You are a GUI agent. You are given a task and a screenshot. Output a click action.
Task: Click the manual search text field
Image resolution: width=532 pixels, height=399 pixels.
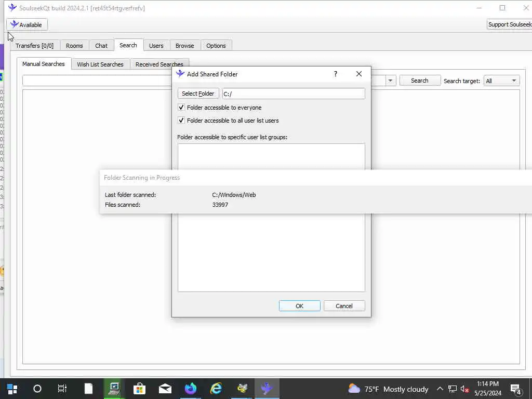[97, 81]
